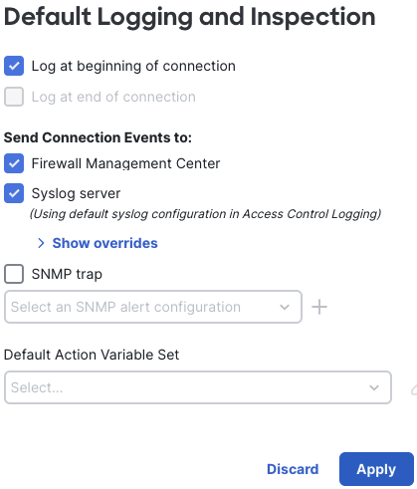Viewport: 417px width, 489px height.
Task: Click the 'SNMP trap' label text
Action: click(x=67, y=274)
